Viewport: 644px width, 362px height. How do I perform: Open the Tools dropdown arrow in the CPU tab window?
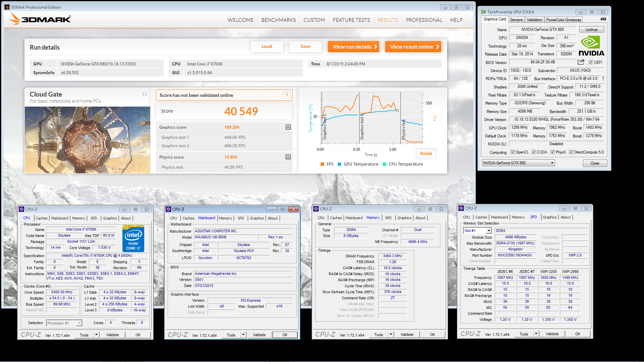point(96,335)
